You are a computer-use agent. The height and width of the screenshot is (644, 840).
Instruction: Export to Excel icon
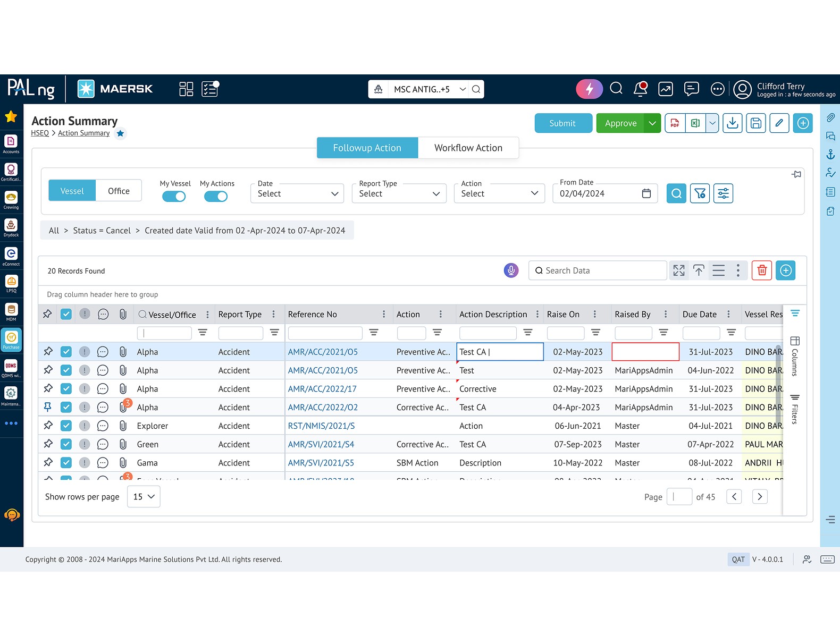pos(695,123)
